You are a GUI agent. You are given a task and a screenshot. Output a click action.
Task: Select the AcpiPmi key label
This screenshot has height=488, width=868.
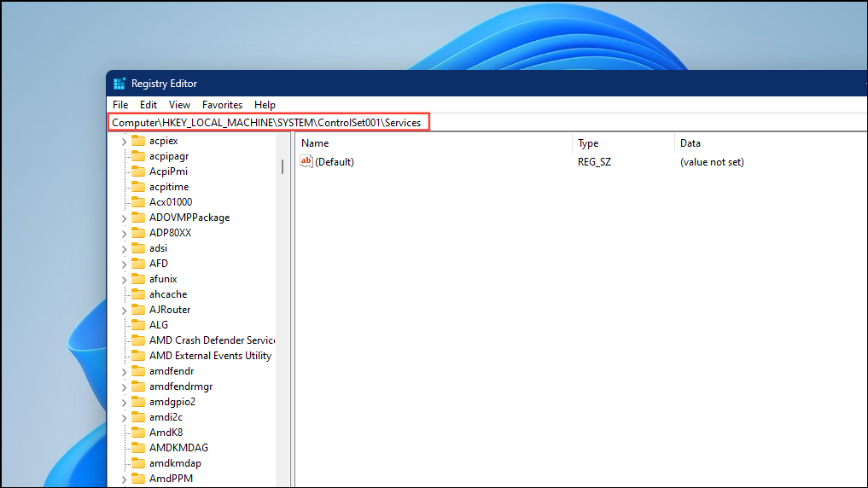click(x=168, y=171)
